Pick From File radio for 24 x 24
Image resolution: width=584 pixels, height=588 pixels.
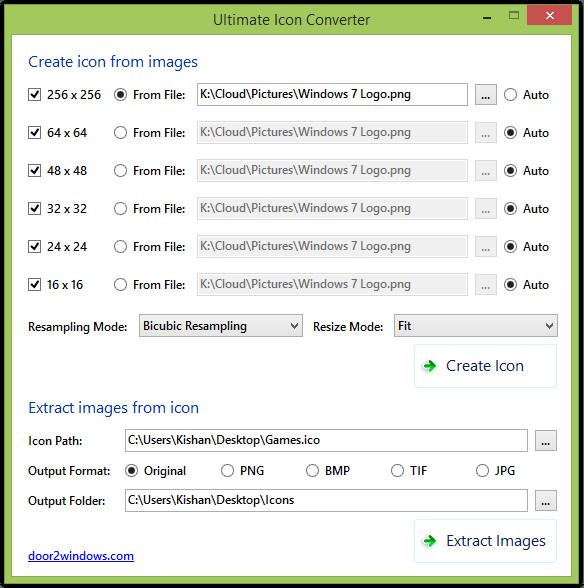tap(120, 246)
